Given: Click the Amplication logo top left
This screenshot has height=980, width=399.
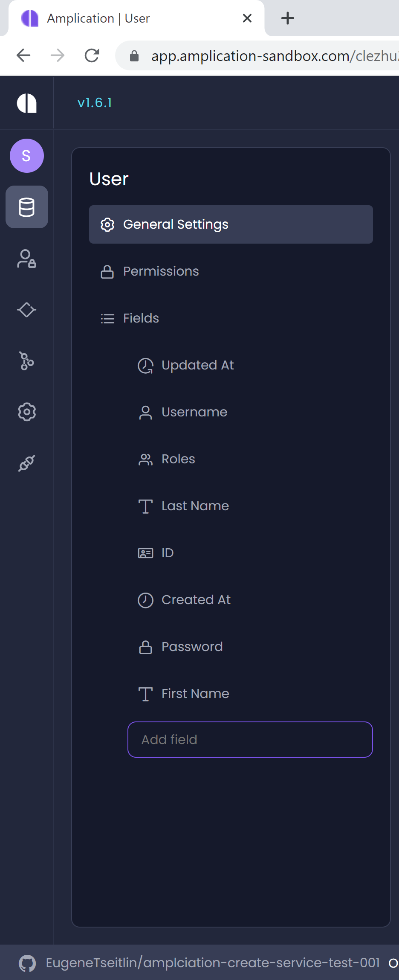Looking at the screenshot, I should point(26,102).
